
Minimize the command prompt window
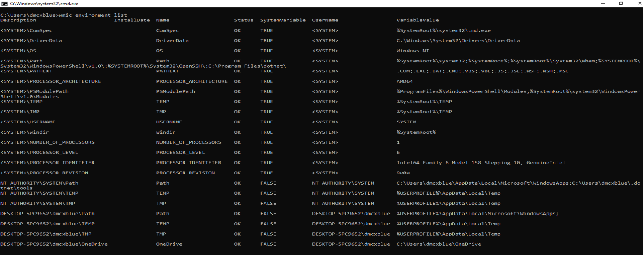coord(603,4)
